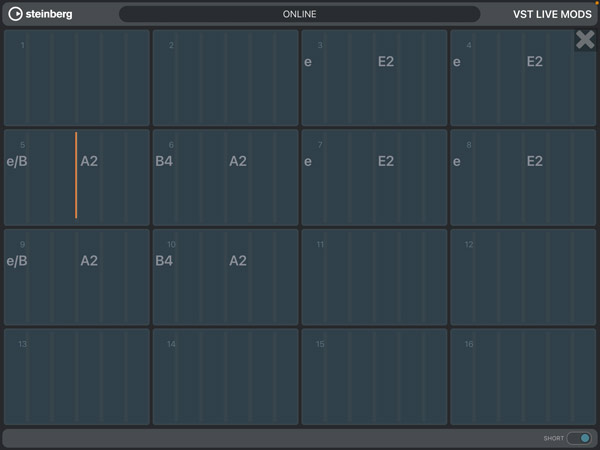Click the A2 chord in bar 10
Viewport: 600px width, 450px height.
238,261
